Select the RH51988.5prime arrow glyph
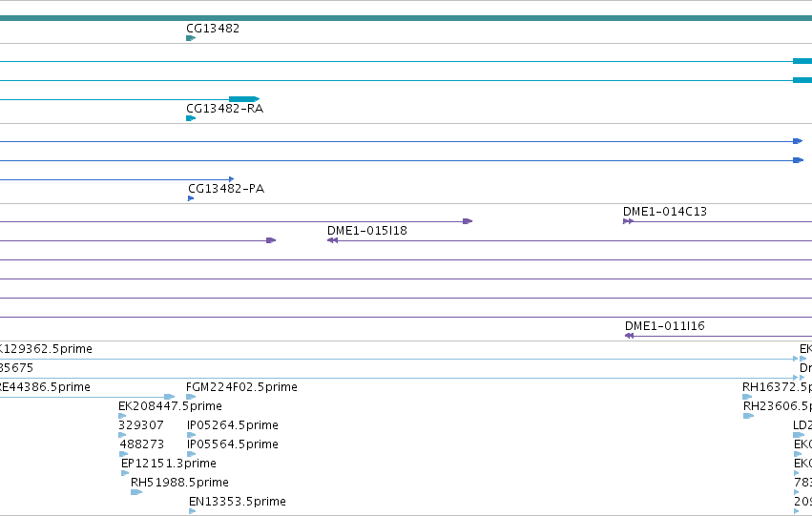 [x=136, y=492]
